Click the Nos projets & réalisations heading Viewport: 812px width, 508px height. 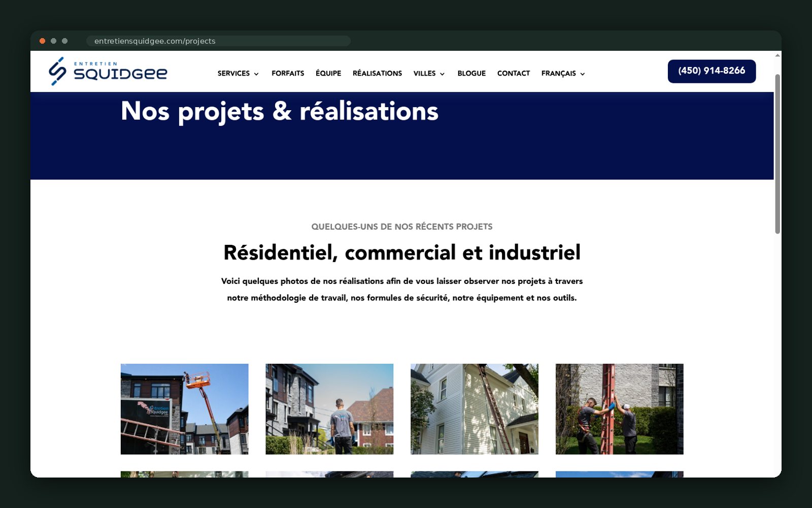(280, 111)
